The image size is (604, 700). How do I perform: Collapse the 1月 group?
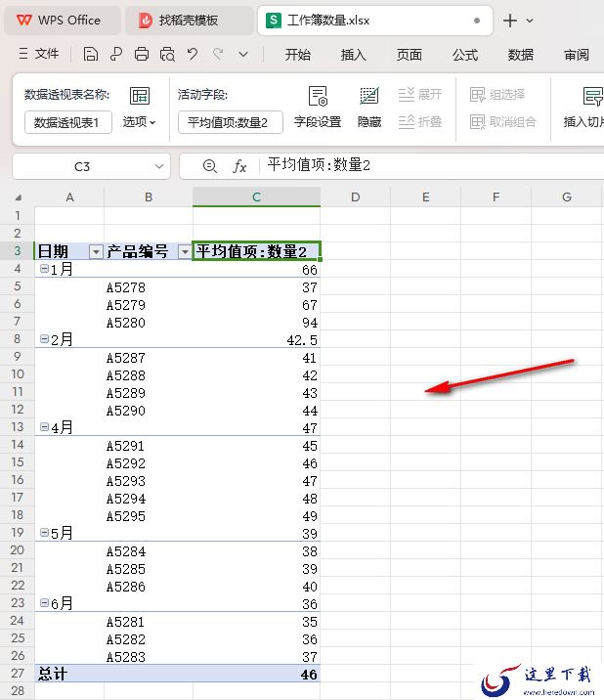pos(44,268)
